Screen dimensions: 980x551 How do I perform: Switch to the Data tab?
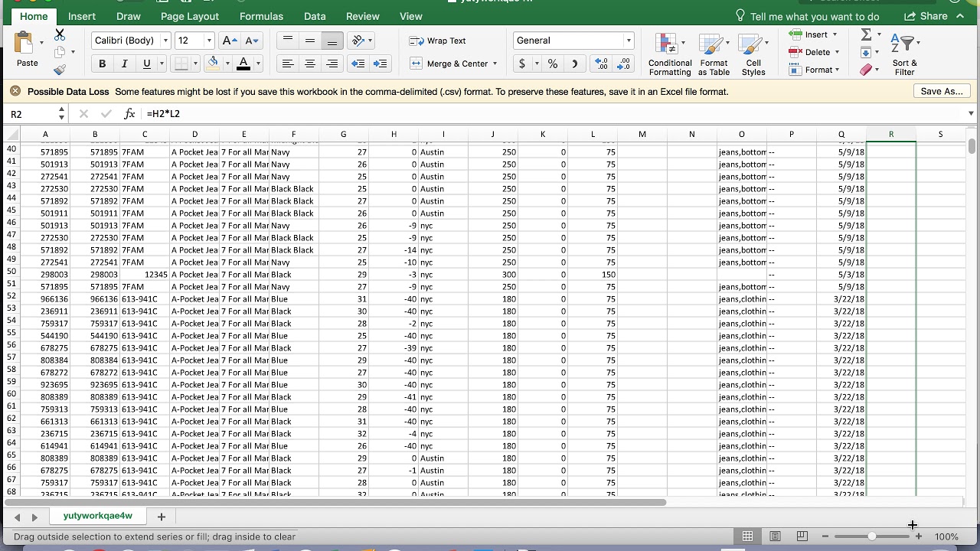315,16
